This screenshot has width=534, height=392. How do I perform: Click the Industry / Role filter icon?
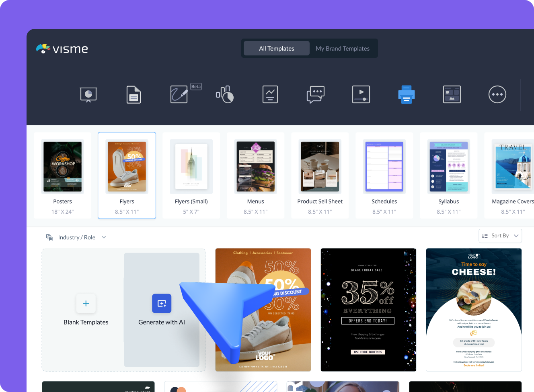[x=49, y=237]
